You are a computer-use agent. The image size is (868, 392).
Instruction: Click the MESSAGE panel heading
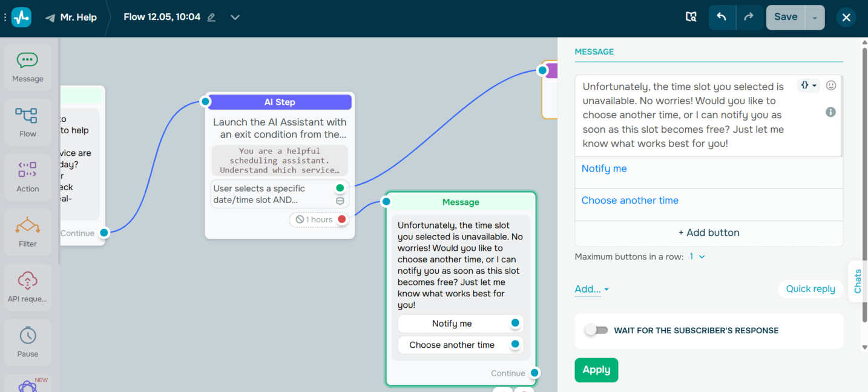594,51
